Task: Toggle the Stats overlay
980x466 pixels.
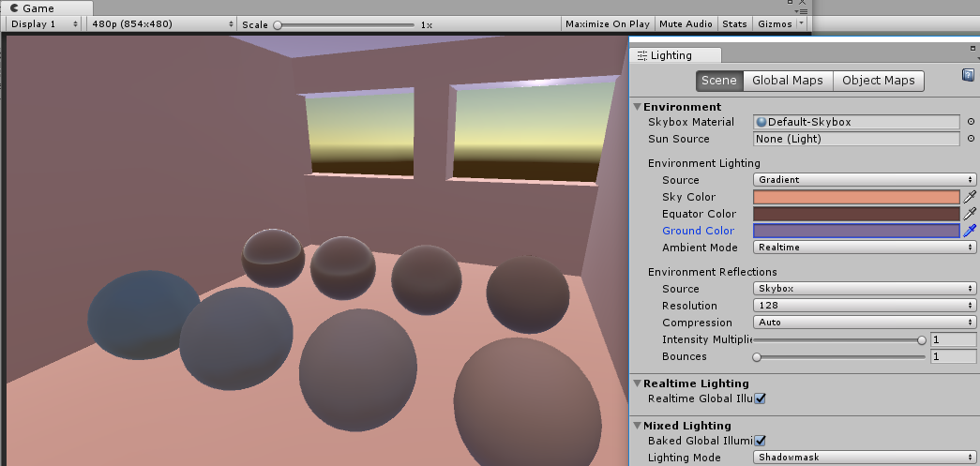Action: [x=734, y=23]
